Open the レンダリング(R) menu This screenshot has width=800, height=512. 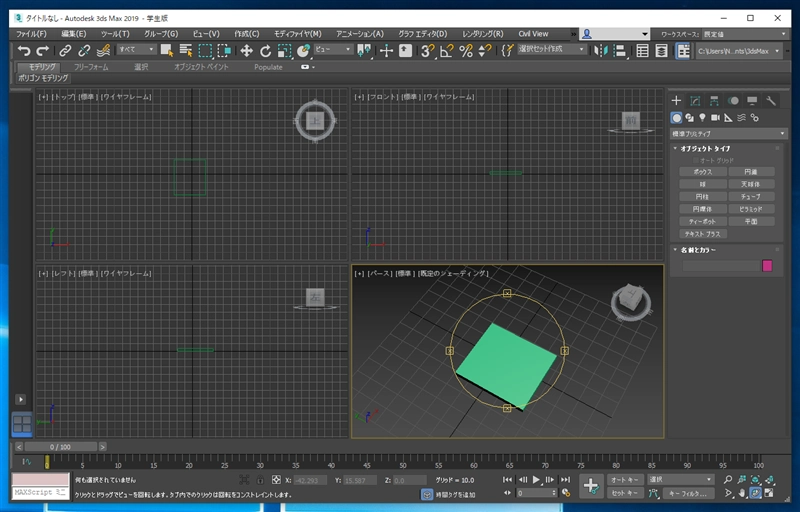click(483, 34)
